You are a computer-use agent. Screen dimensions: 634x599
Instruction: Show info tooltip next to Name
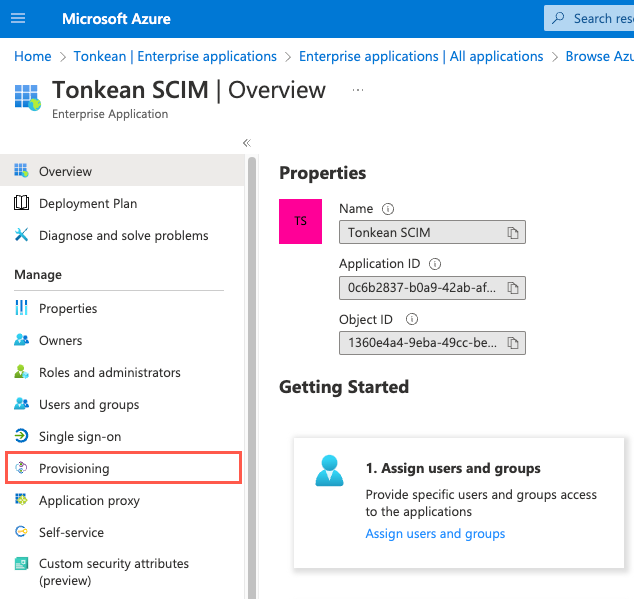pos(388,209)
